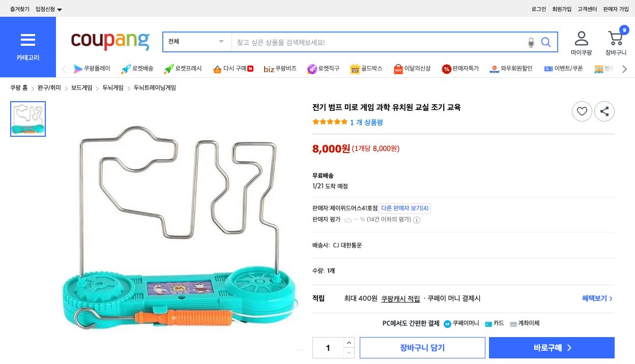This screenshot has width=635, height=364.
Task: Add product to wishlist heart button
Action: (x=582, y=111)
